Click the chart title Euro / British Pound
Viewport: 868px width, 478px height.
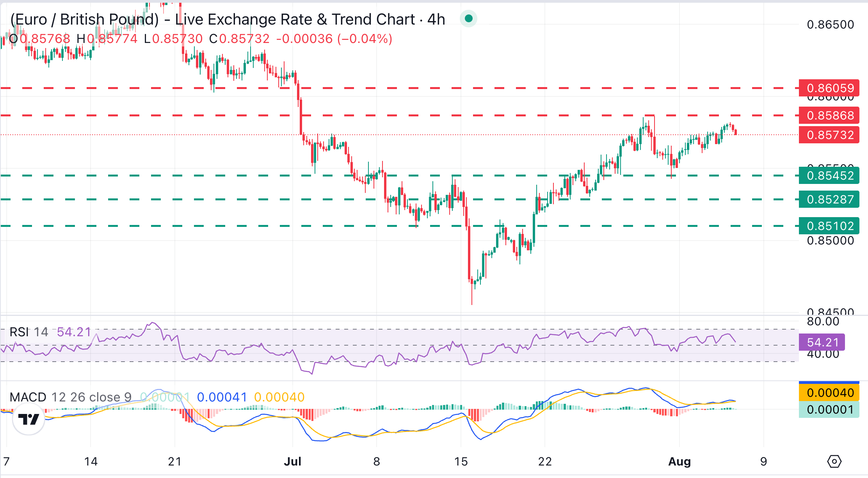pos(85,20)
